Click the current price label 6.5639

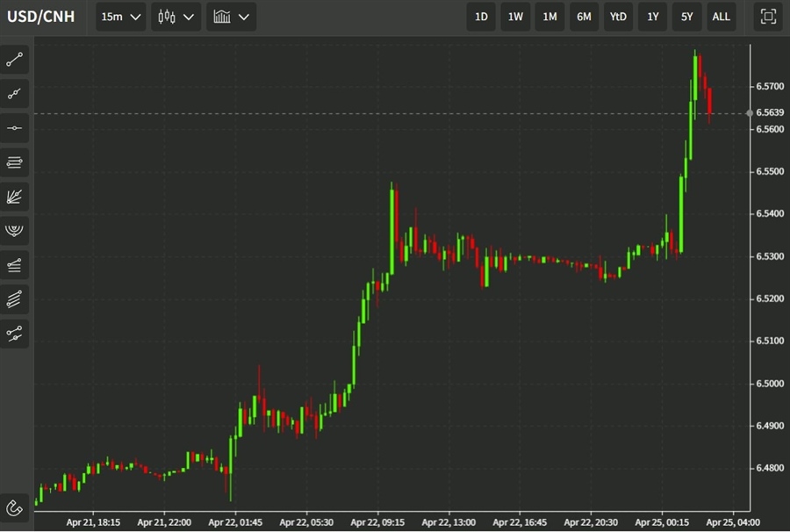770,112
